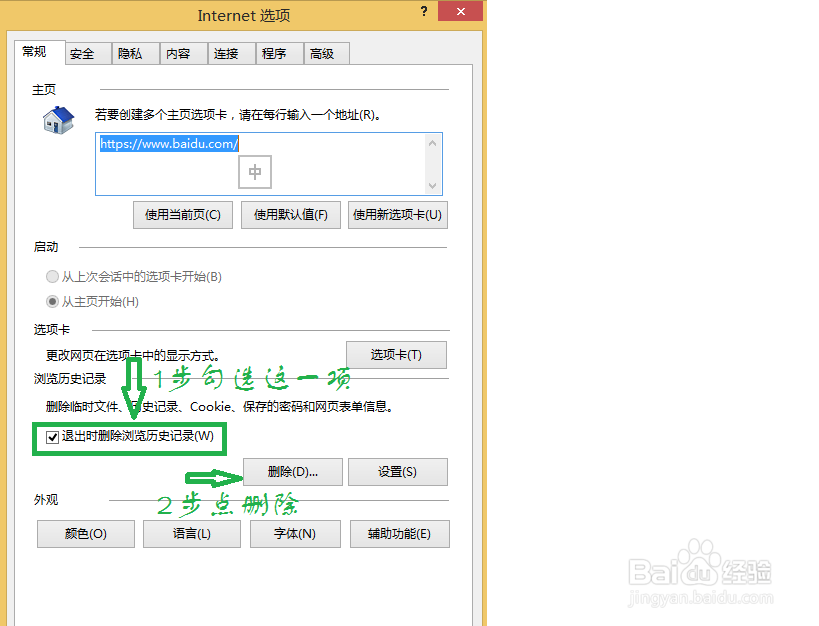Click the home page house icon
The width and height of the screenshot is (819, 626).
56,119
